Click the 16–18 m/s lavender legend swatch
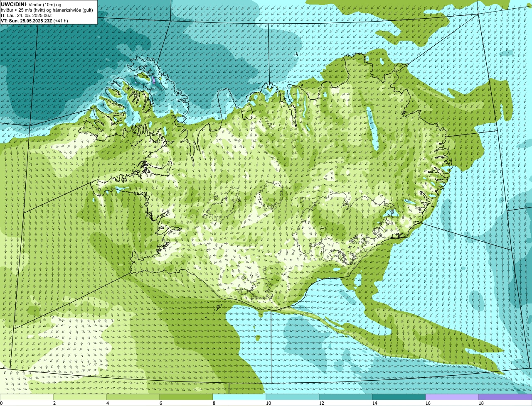The height and width of the screenshot is (406, 532). click(452, 397)
